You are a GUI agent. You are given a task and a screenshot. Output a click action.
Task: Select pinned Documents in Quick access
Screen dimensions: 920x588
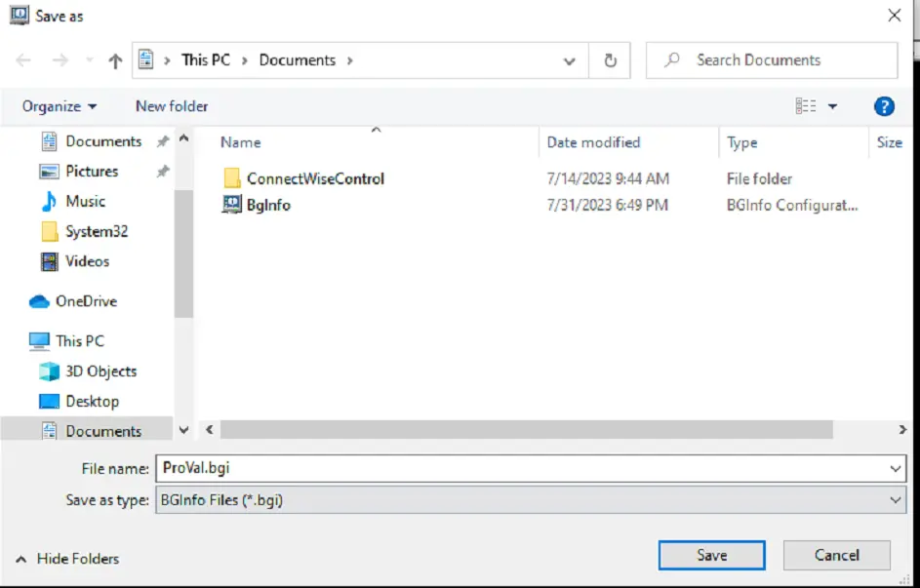point(103,141)
